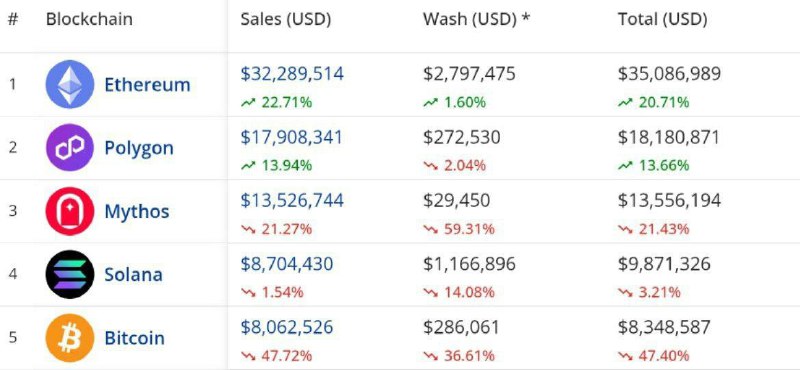Open the Ethereum blockchain link
The height and width of the screenshot is (370, 800).
[x=147, y=84]
